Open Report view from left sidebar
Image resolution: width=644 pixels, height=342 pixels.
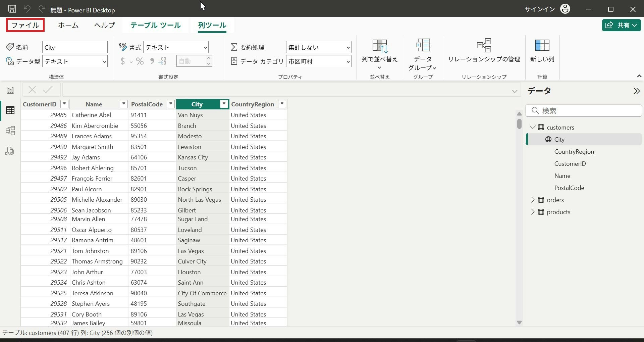point(10,90)
